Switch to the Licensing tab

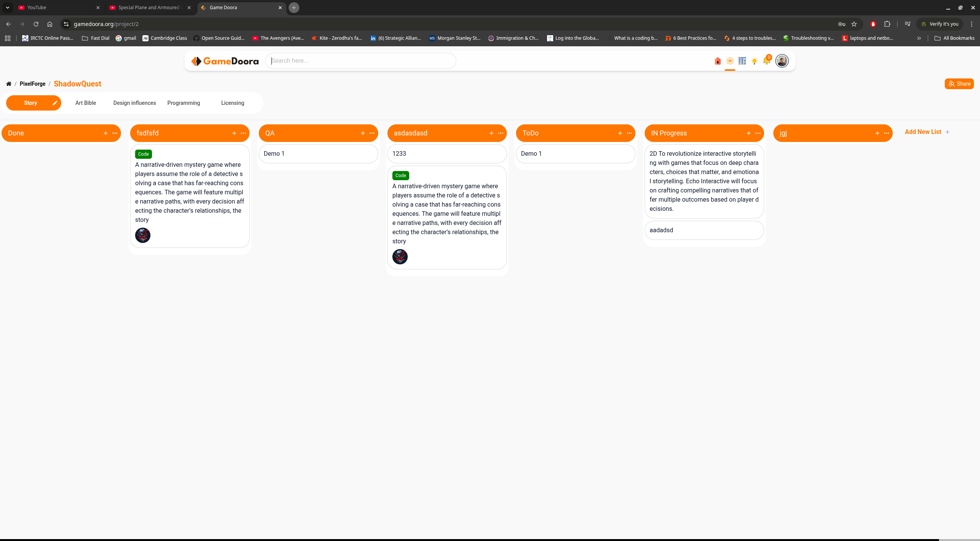[x=233, y=103]
